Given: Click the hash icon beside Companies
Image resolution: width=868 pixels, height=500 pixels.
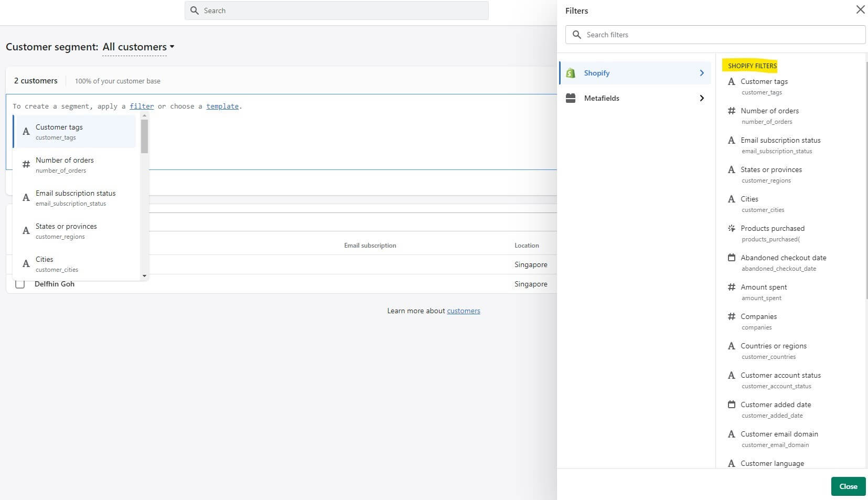Looking at the screenshot, I should (732, 316).
